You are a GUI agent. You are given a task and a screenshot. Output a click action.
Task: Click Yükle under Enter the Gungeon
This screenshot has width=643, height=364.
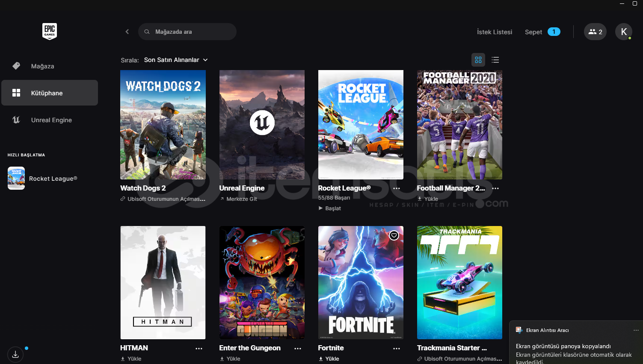click(230, 359)
